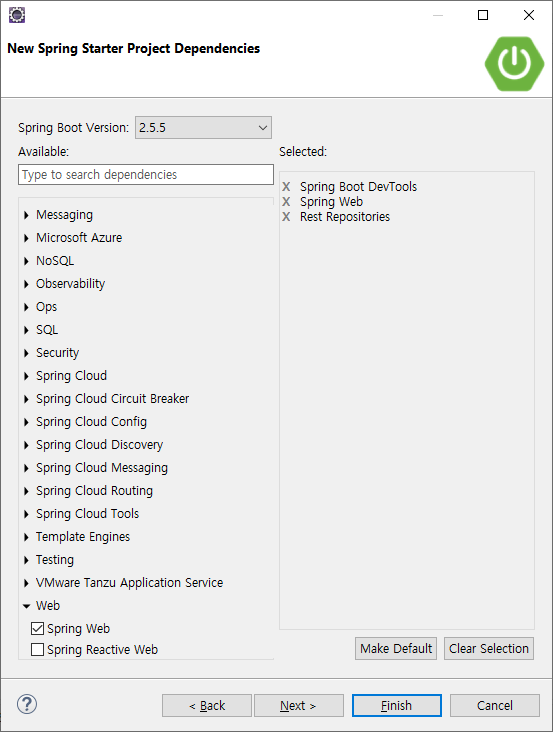Expand the Spring Cloud Routing category

click(x=26, y=491)
